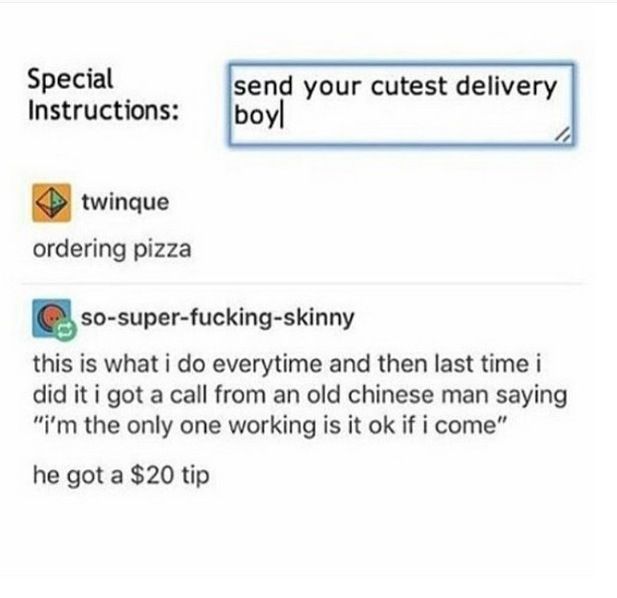Open so-super-fucking-skinny's blue avatar
Viewport: 617px width, 598px height.
click(x=52, y=318)
